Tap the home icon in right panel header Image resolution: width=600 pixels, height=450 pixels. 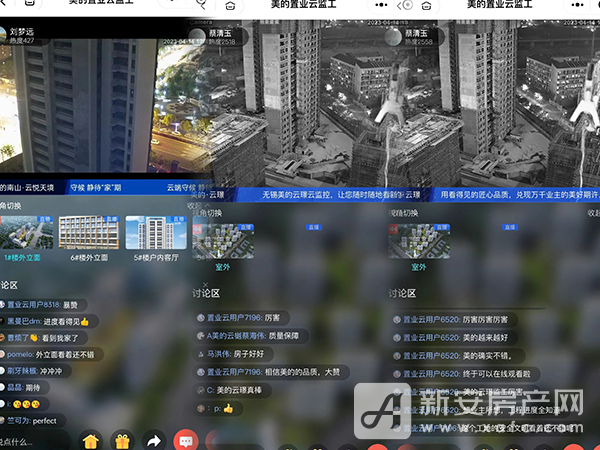point(426,6)
